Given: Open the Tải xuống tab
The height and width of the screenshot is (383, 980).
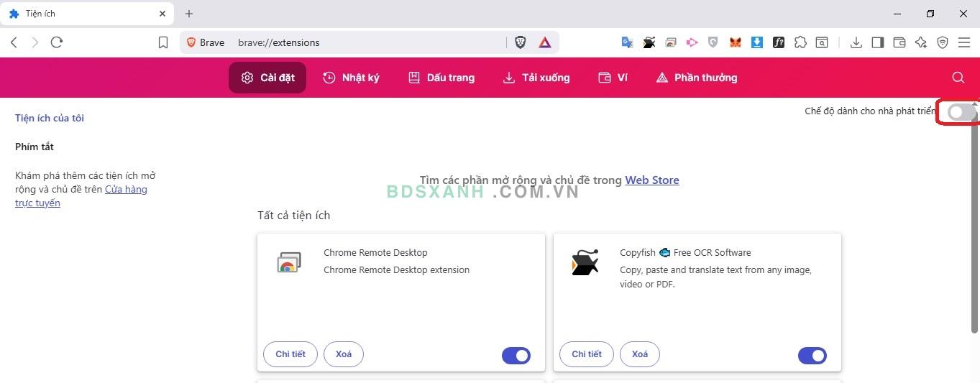Looking at the screenshot, I should tap(536, 78).
